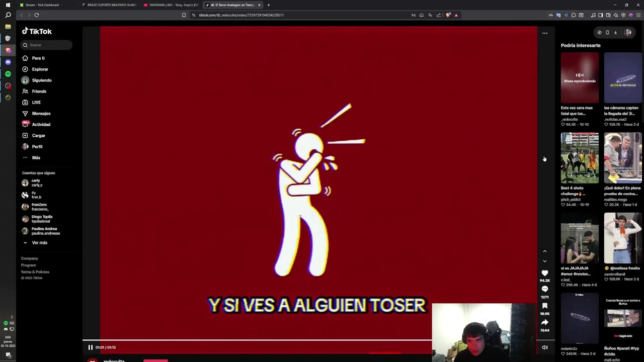This screenshot has width=644, height=362.
Task: Open the video three-dots menu
Action: pos(544,33)
